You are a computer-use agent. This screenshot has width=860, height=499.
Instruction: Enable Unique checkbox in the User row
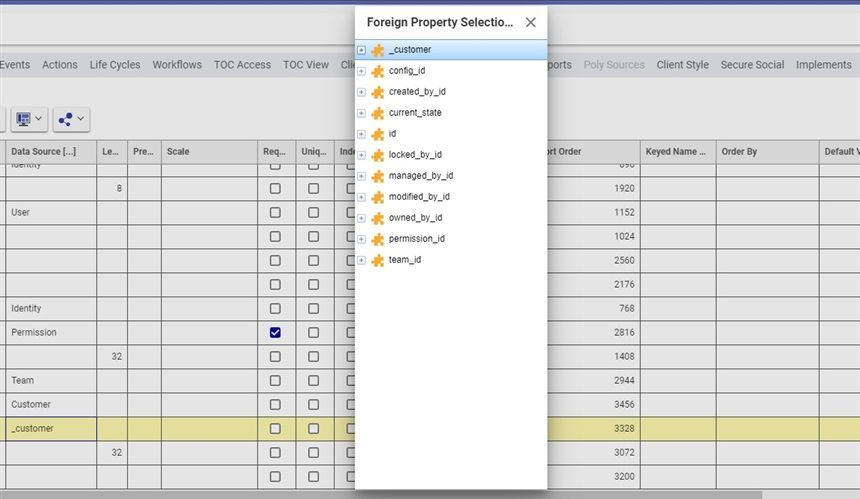click(313, 213)
